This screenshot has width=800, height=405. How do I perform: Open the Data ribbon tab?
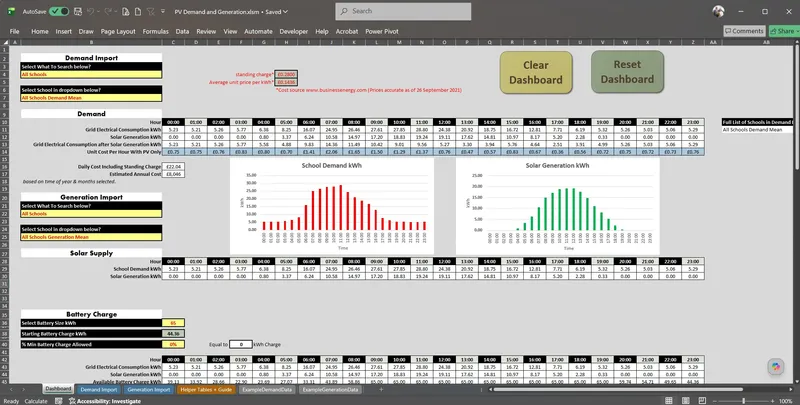(182, 31)
